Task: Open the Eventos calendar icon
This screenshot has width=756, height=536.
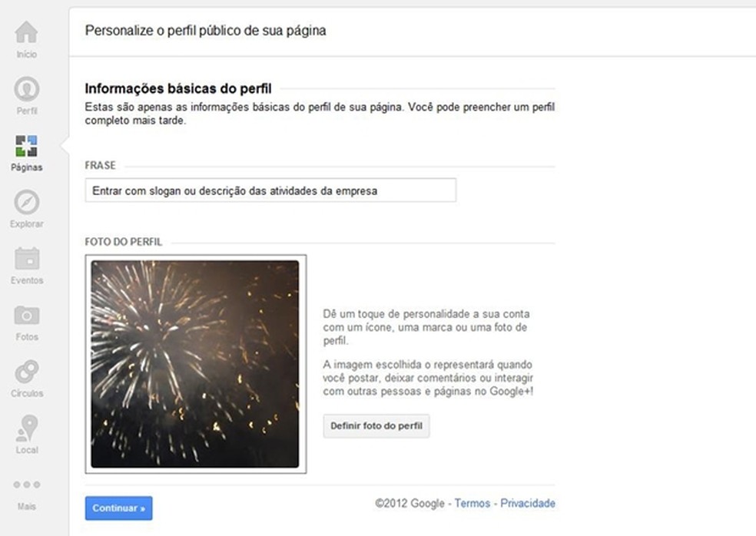Action: [27, 258]
